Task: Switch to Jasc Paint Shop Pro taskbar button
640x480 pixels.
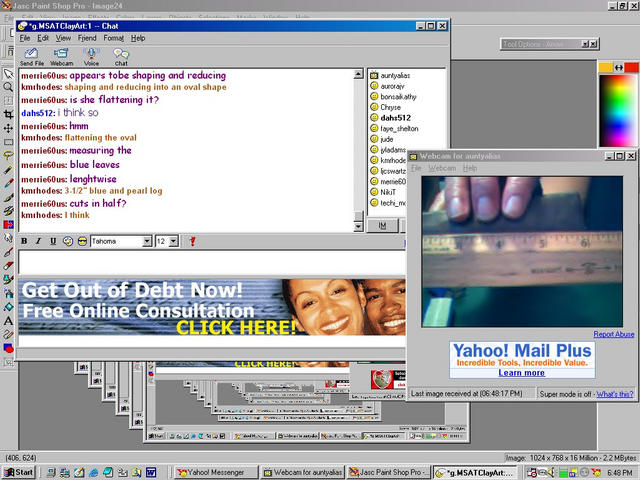Action: [x=389, y=472]
